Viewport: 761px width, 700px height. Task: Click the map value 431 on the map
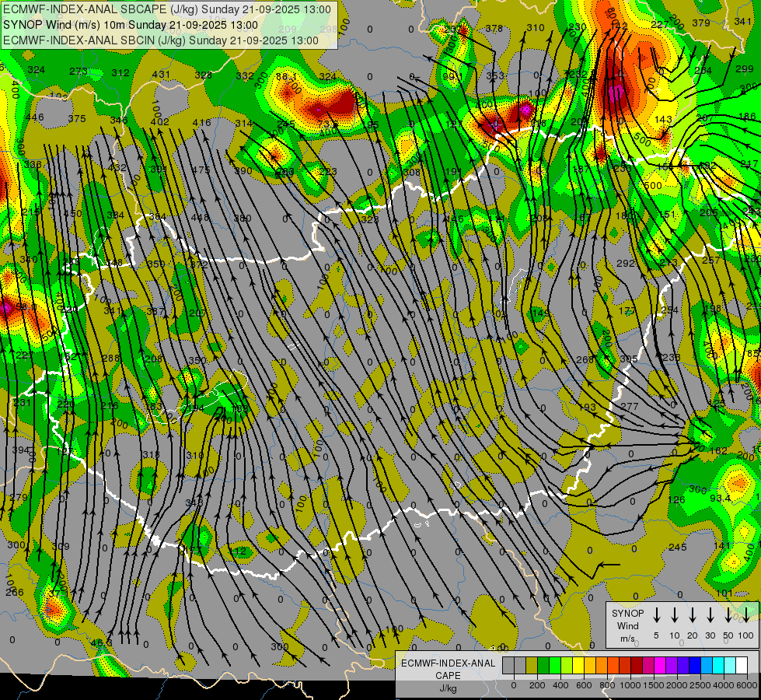tap(161, 75)
